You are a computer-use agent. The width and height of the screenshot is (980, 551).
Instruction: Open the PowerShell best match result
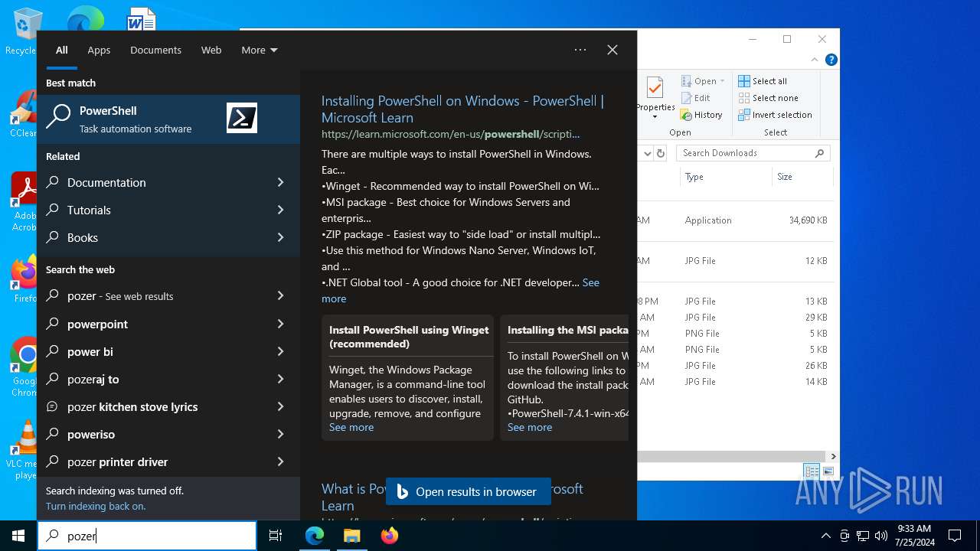(168, 119)
